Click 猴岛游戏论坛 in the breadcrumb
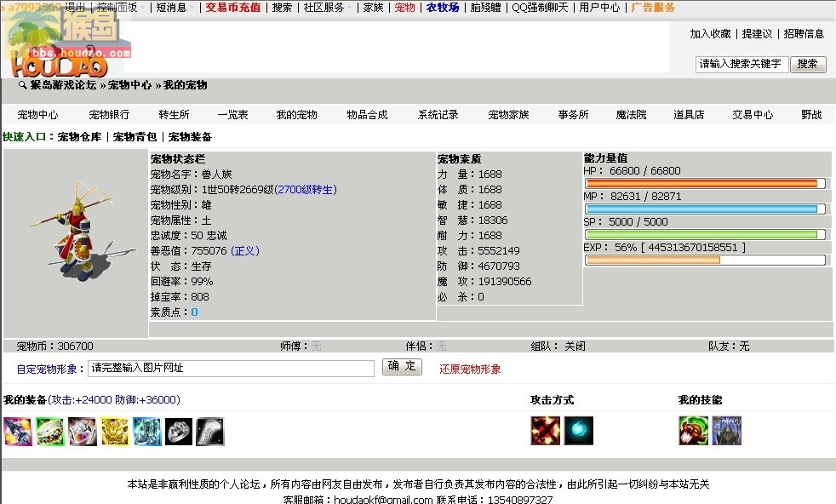Screen dimensions: 836x504 (63, 85)
